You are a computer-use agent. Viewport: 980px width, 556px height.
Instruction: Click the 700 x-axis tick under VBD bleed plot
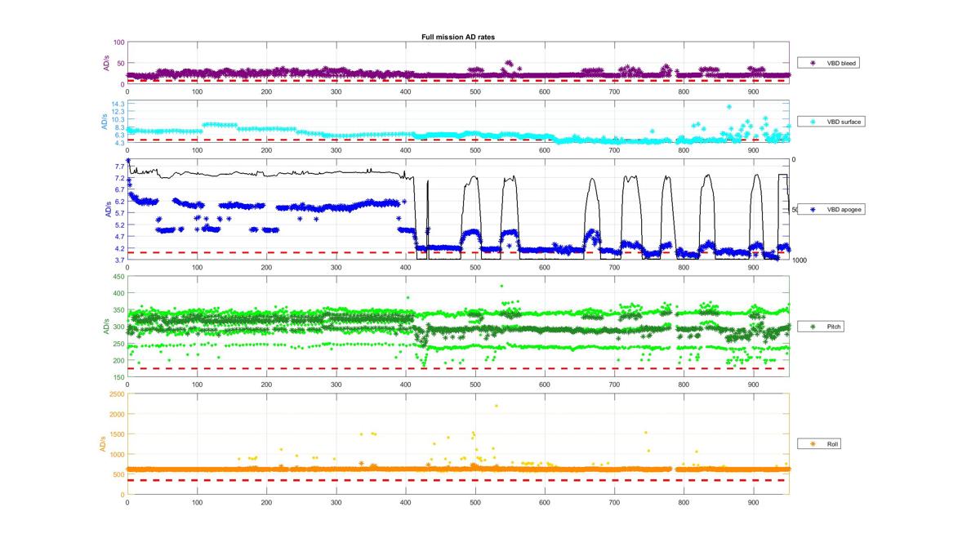[615, 91]
